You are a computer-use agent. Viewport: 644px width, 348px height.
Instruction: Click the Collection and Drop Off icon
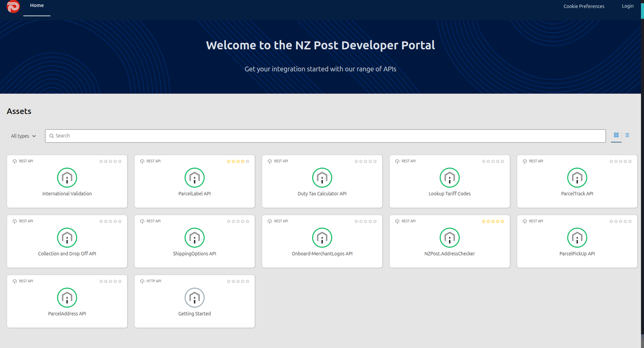tap(67, 237)
